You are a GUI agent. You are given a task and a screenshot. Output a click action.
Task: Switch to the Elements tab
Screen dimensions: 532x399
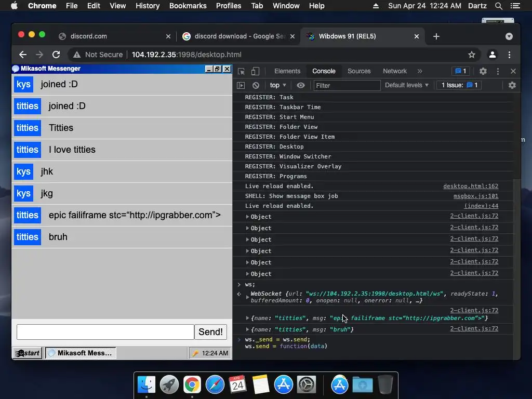tap(287, 71)
